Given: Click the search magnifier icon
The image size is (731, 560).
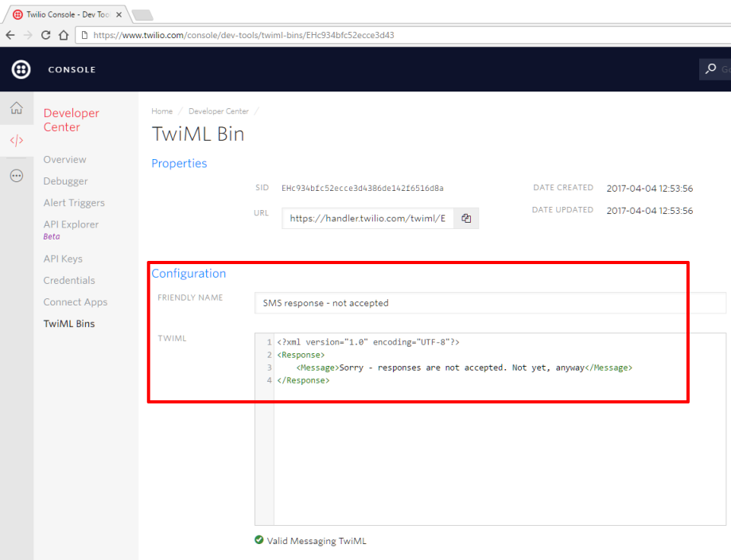Looking at the screenshot, I should coord(710,69).
